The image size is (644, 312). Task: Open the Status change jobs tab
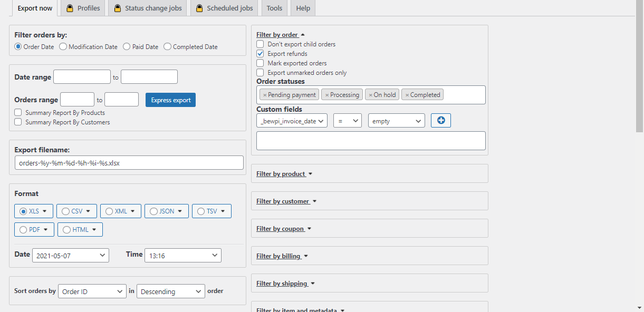coord(148,8)
